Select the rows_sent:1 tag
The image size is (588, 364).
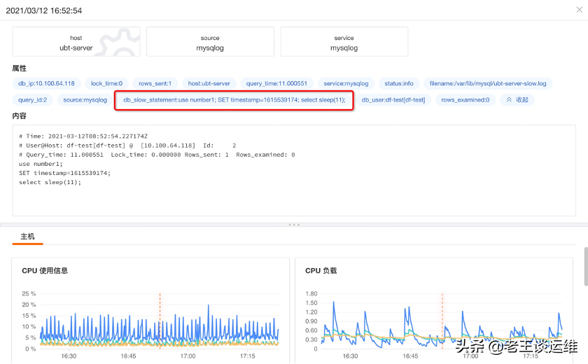click(x=155, y=83)
